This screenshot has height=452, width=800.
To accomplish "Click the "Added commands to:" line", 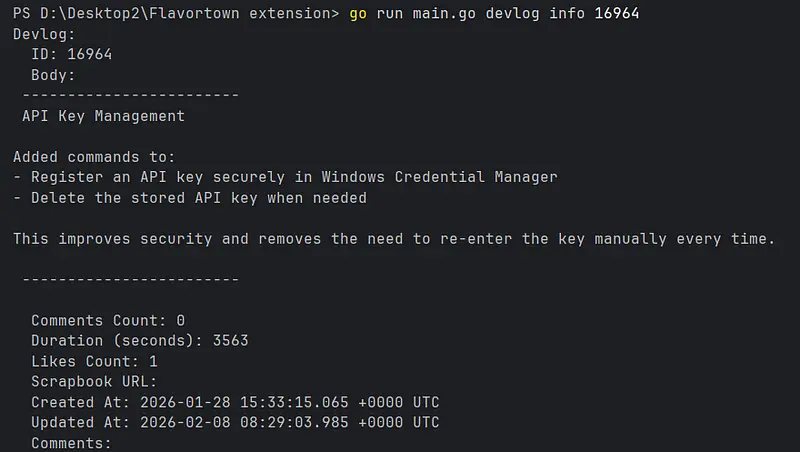I will (x=94, y=157).
